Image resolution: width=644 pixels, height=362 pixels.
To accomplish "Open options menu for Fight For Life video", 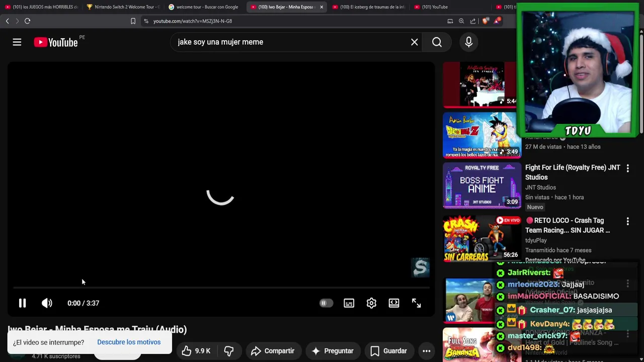I will coord(627,168).
